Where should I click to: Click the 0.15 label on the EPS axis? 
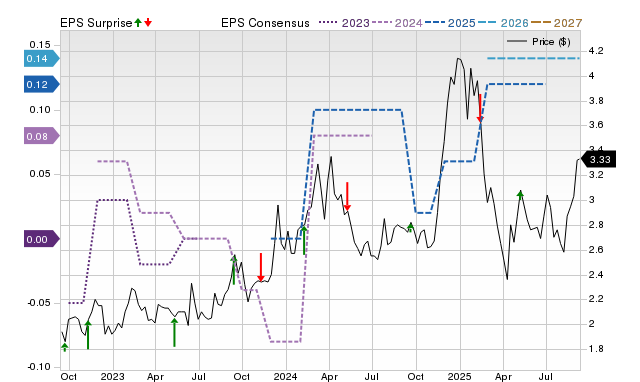(40, 44)
